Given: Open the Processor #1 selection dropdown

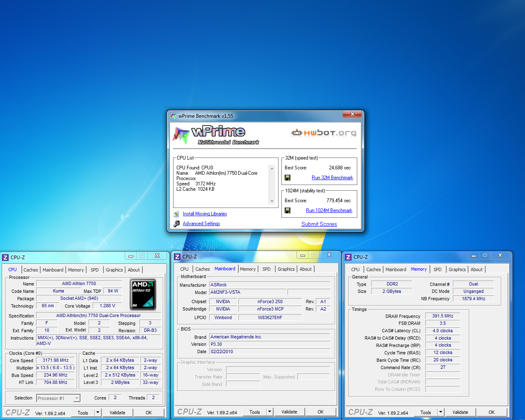Looking at the screenshot, I should [x=77, y=398].
